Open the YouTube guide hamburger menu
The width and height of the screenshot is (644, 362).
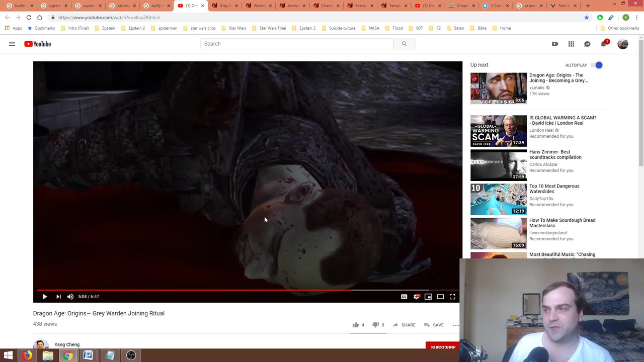point(12,44)
